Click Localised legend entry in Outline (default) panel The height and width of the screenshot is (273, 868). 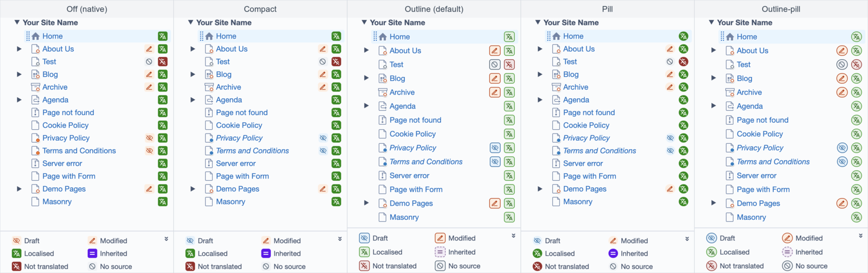click(380, 252)
